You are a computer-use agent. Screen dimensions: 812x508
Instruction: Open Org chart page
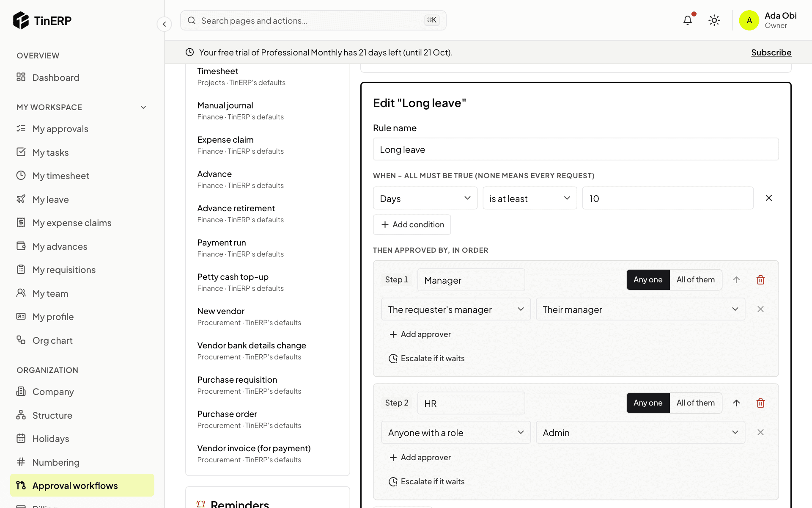pyautogui.click(x=82, y=340)
